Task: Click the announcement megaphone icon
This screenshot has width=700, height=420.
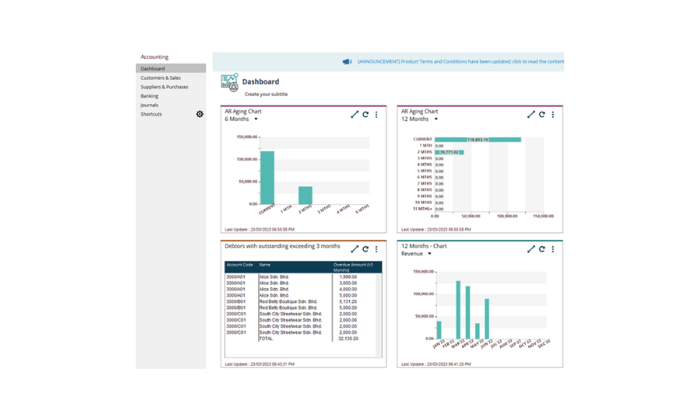Action: (346, 61)
